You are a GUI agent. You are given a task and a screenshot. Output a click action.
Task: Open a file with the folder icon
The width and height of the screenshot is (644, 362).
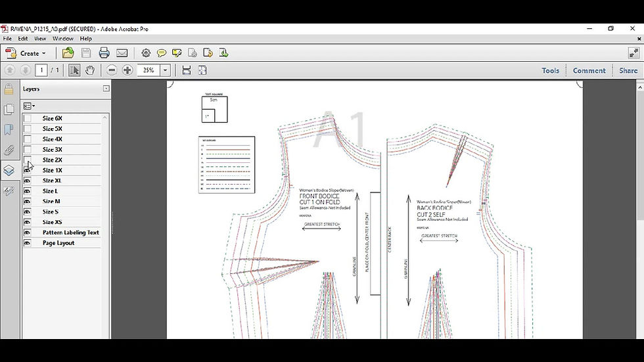tap(68, 53)
